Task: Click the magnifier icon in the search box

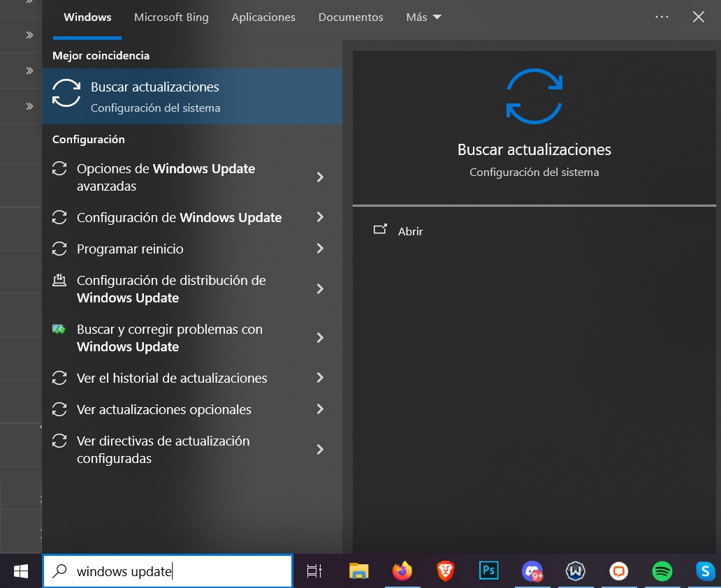Action: pos(59,571)
